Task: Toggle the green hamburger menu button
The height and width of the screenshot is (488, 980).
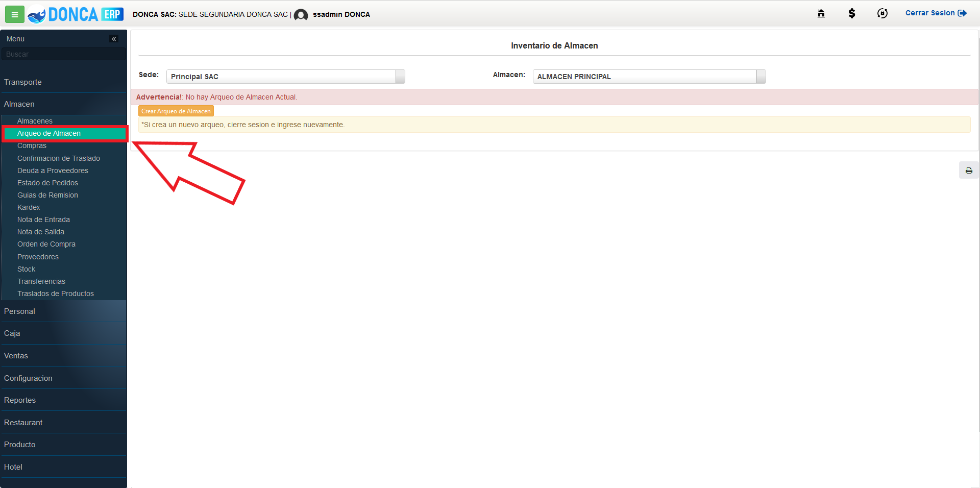Action: pos(14,14)
